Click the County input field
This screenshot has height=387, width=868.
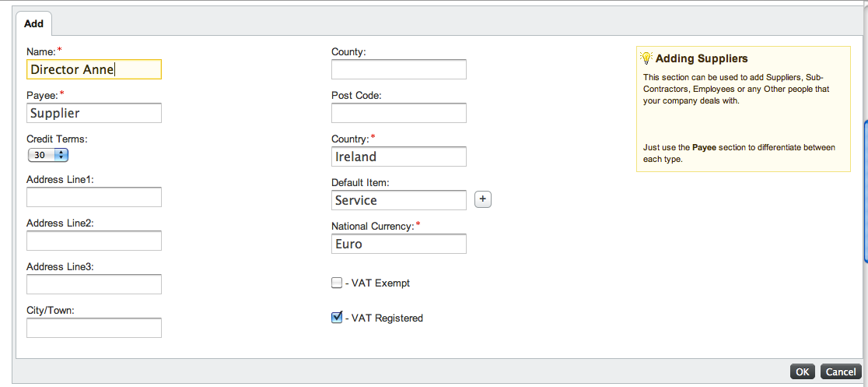[x=399, y=69]
